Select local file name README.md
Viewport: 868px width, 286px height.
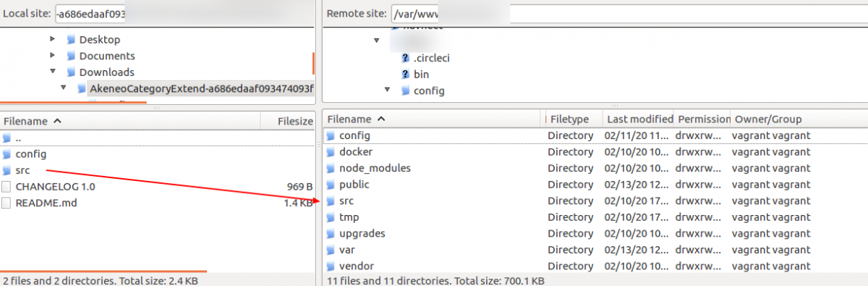click(46, 203)
